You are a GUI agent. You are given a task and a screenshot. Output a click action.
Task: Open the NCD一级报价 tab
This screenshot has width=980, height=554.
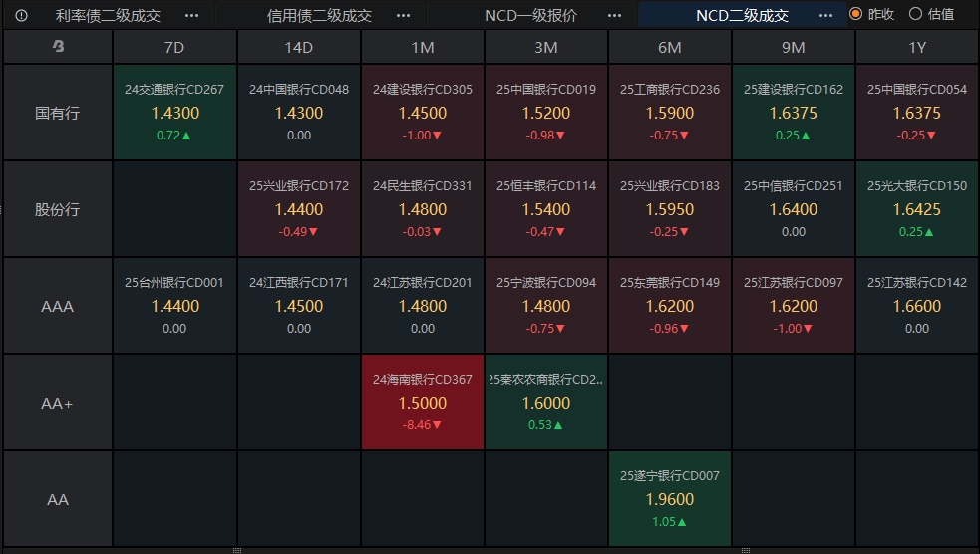click(530, 16)
